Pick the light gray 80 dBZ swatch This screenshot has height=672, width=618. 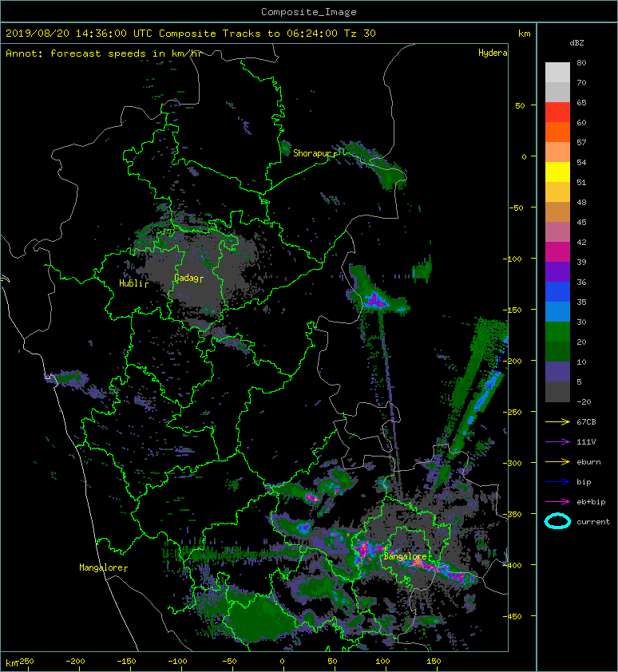[557, 73]
